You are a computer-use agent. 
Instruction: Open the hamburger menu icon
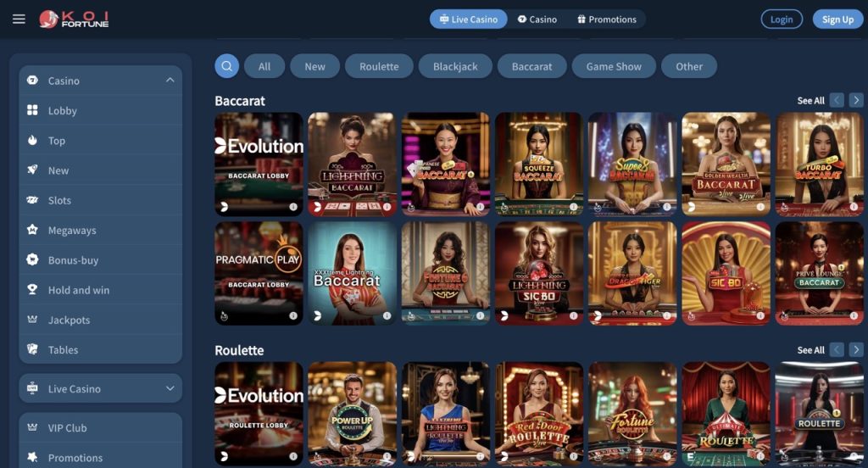(x=19, y=19)
